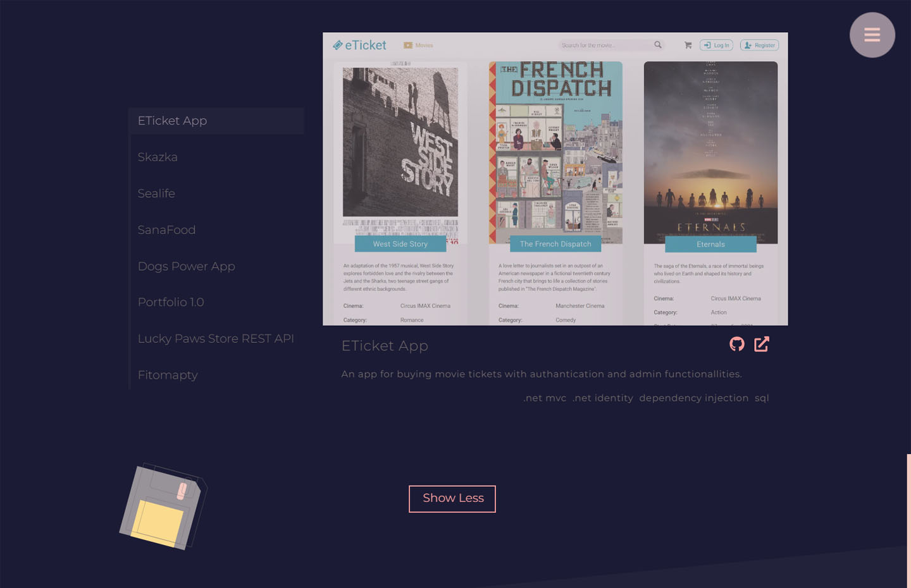Select the Dogs Power App project tab
The width and height of the screenshot is (911, 588).
pyautogui.click(x=216, y=266)
